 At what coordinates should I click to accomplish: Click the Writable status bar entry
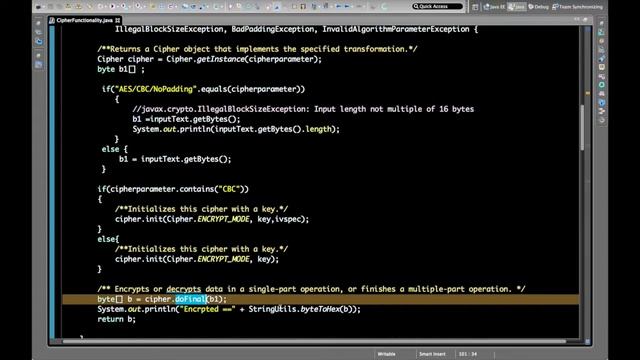386,354
